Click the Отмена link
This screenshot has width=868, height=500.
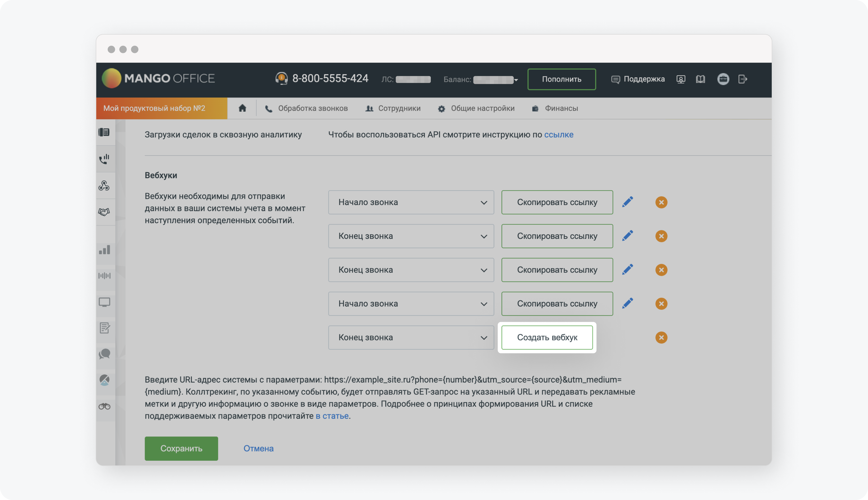(x=258, y=448)
